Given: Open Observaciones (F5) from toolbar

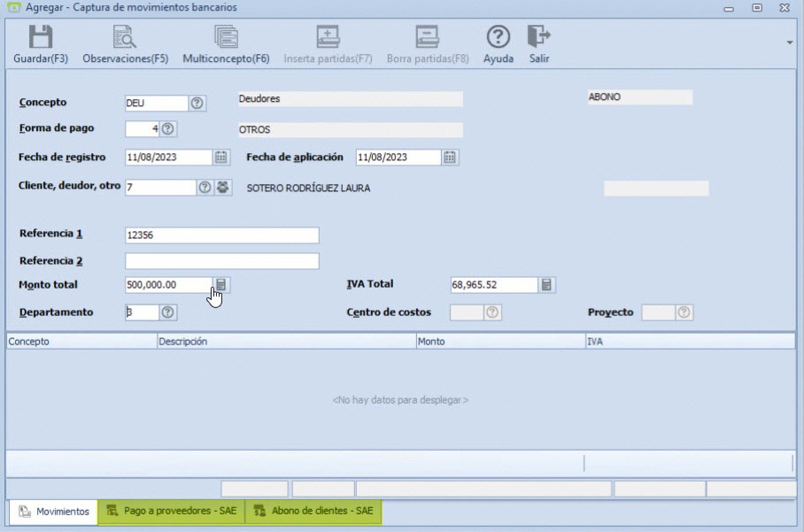Looking at the screenshot, I should [x=125, y=37].
